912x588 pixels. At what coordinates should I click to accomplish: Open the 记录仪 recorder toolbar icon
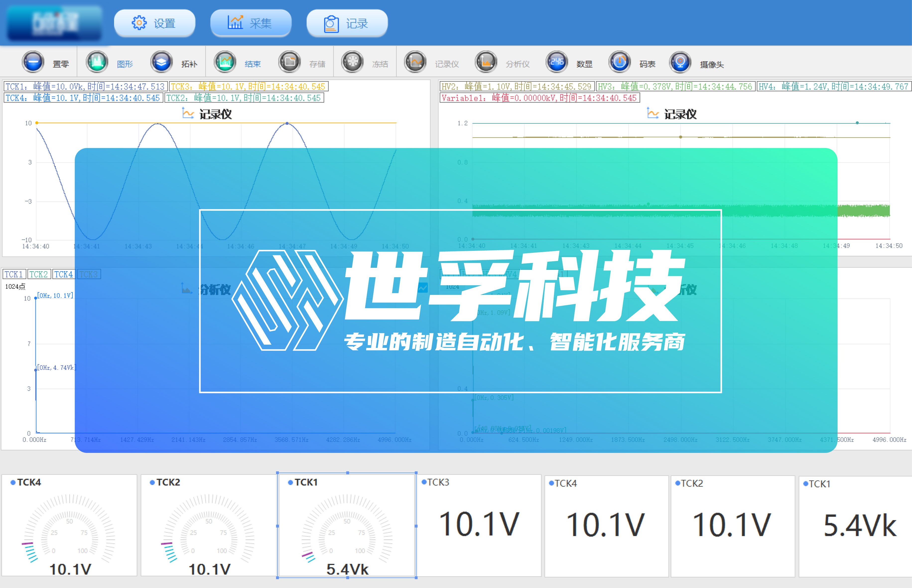click(415, 62)
